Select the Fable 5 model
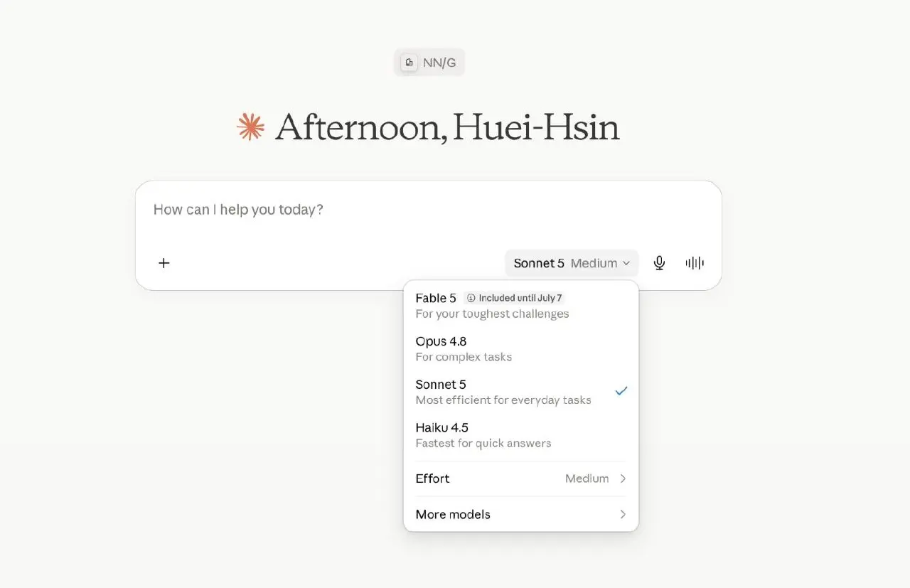The height and width of the screenshot is (588, 910). [521, 306]
